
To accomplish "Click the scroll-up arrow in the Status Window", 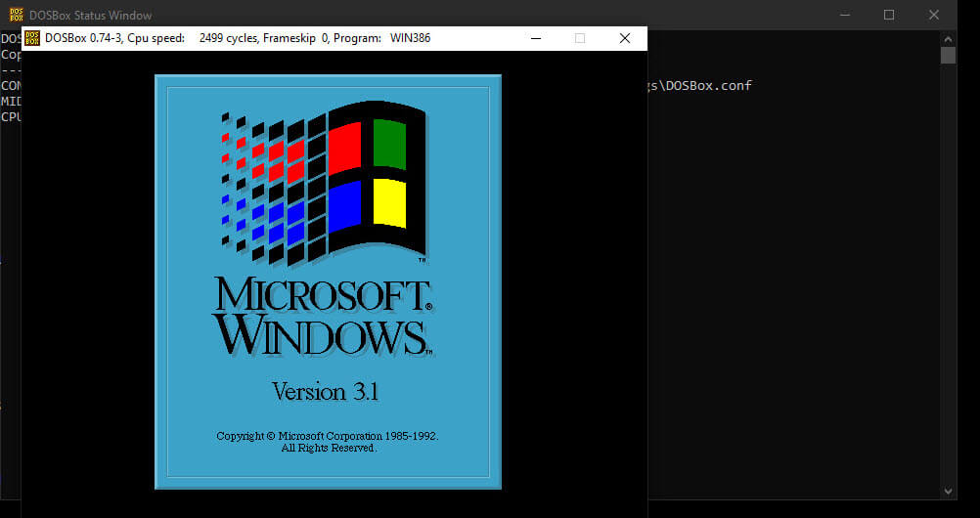I will point(948,39).
